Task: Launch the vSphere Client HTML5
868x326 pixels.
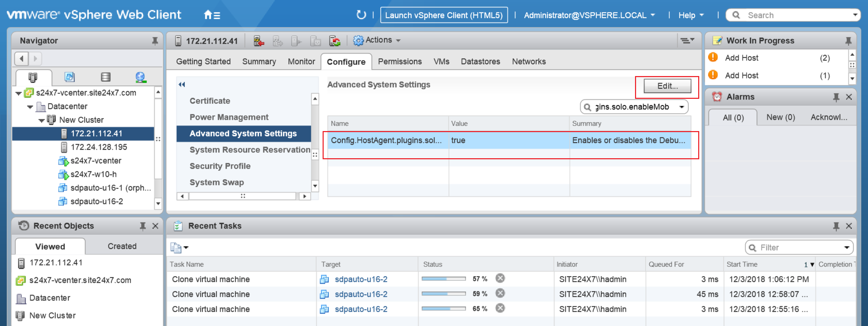Action: 444,15
